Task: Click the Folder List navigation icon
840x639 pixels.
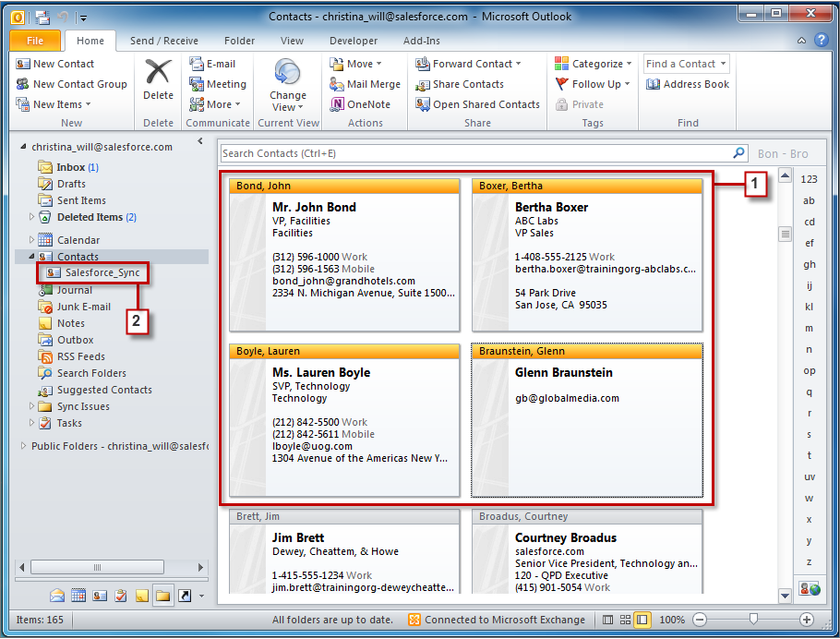Action: (x=162, y=595)
